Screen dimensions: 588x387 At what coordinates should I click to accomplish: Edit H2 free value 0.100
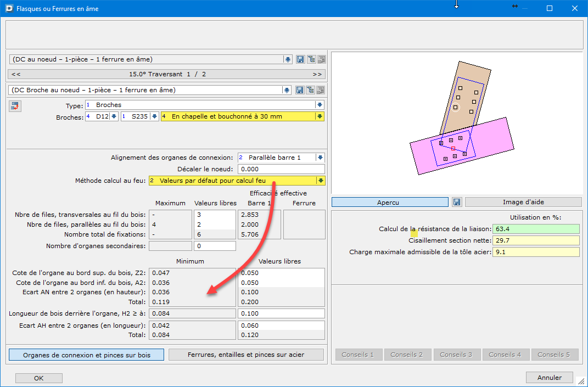pyautogui.click(x=281, y=313)
